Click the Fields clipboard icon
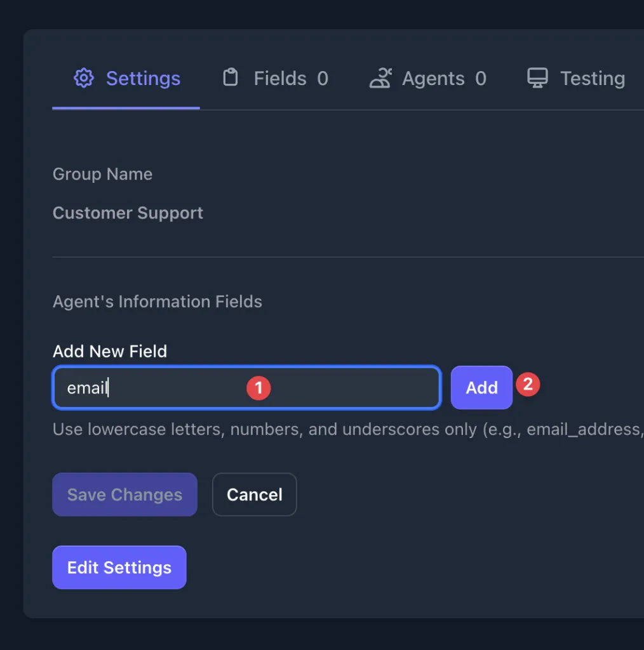644x650 pixels. coord(230,78)
